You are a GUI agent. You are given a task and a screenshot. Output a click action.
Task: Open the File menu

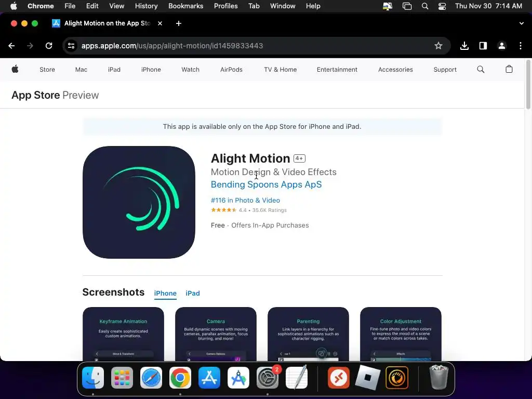point(70,6)
